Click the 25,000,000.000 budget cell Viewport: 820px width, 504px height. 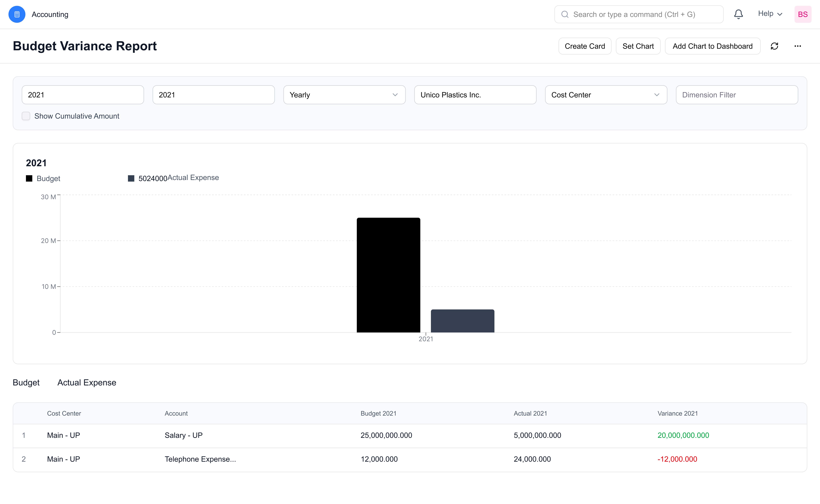(x=386, y=435)
